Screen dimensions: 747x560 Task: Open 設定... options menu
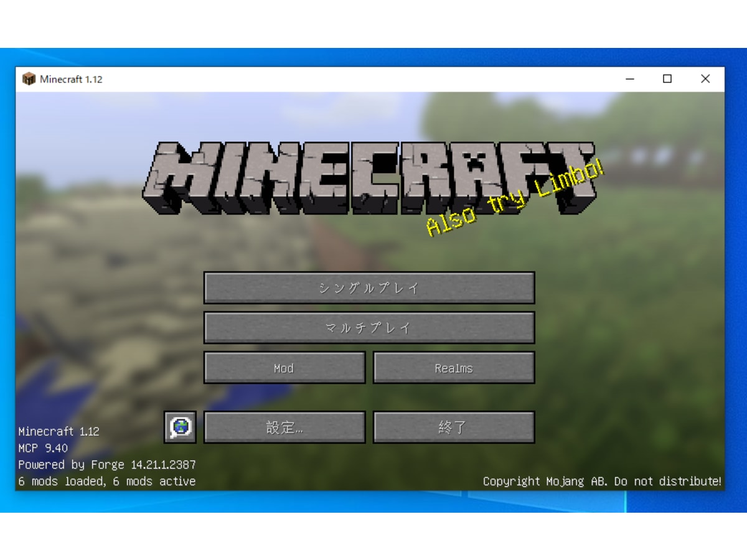(x=284, y=427)
